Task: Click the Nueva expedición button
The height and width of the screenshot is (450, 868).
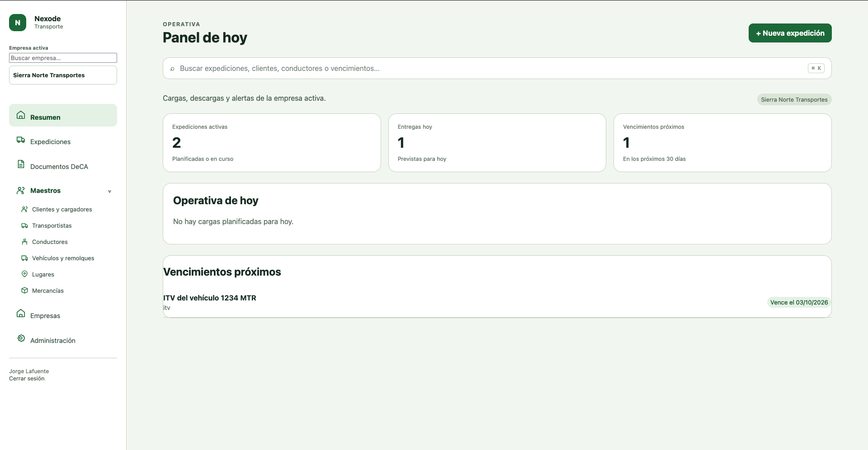Action: [790, 33]
